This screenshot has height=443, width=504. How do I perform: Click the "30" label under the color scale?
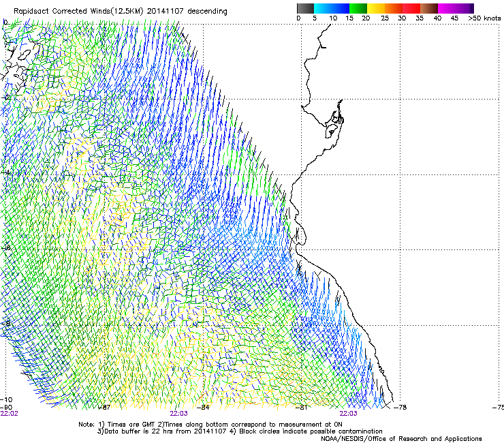tap(402, 18)
